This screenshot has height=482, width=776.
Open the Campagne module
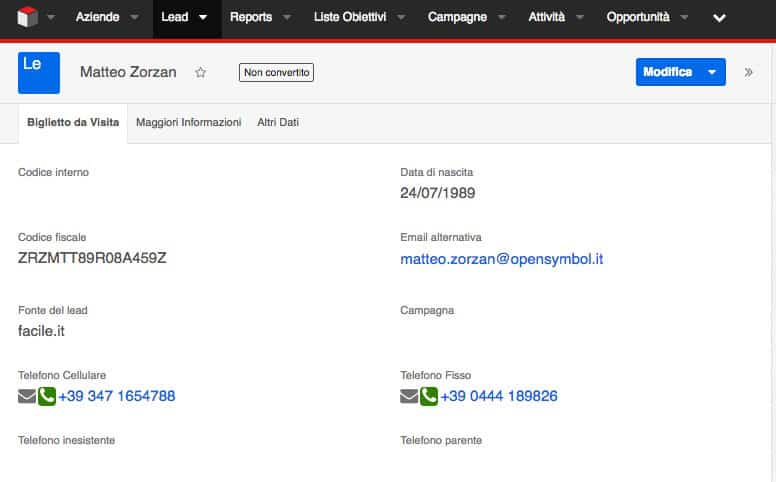[457, 17]
